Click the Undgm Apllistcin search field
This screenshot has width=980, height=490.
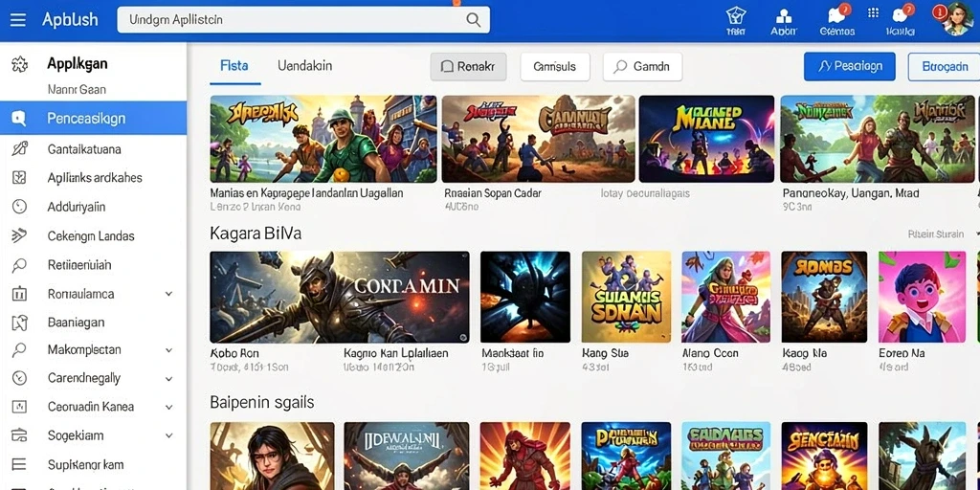303,20
